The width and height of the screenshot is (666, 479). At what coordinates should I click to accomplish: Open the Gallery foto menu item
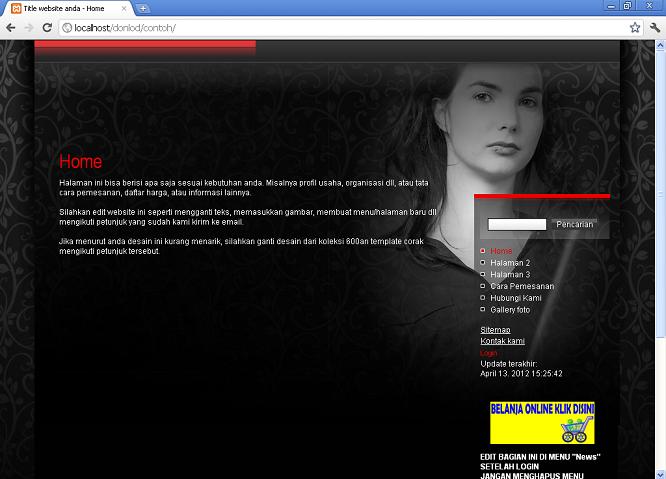(x=510, y=310)
